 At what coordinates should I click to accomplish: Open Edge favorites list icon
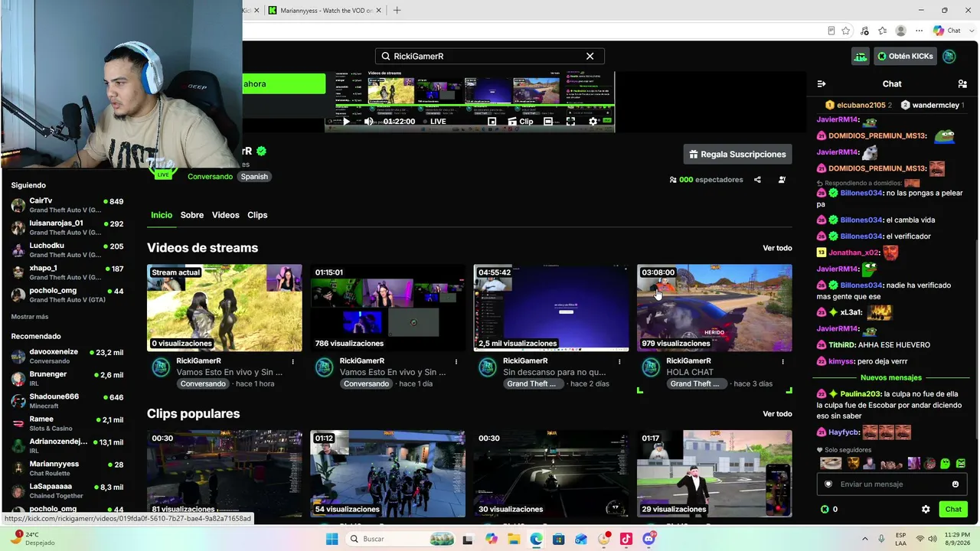883,31
